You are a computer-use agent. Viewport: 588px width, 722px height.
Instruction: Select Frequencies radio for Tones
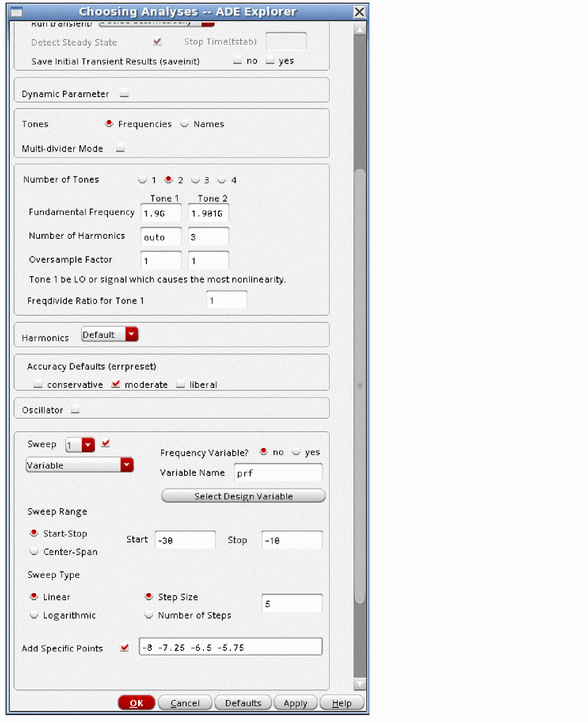[x=109, y=123]
